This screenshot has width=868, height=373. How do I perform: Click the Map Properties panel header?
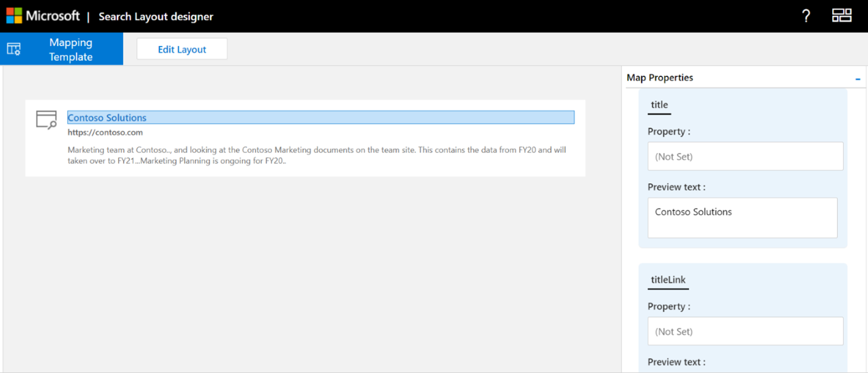[x=660, y=78]
